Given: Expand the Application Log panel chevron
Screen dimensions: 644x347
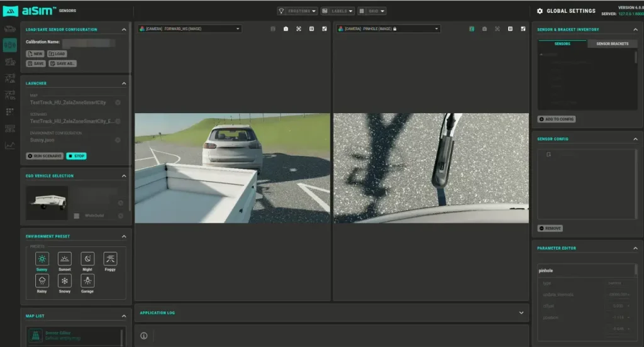Looking at the screenshot, I should 521,313.
